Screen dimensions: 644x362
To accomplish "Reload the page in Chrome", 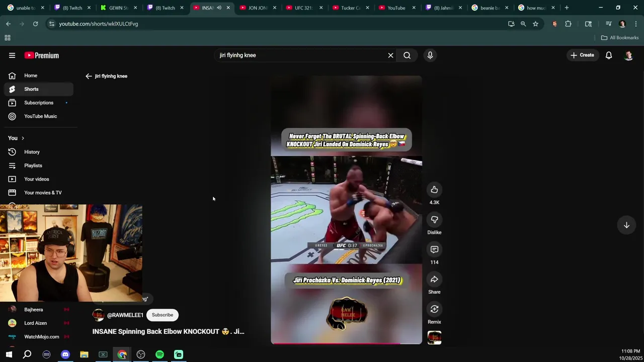I will coord(35,24).
